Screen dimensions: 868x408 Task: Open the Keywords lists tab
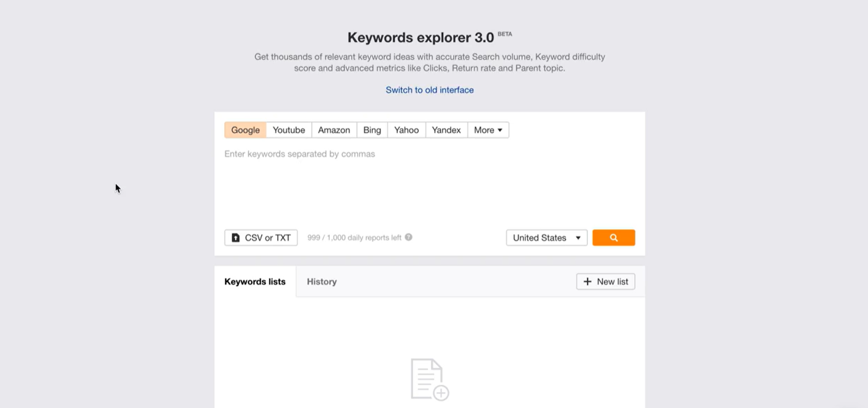(x=255, y=281)
